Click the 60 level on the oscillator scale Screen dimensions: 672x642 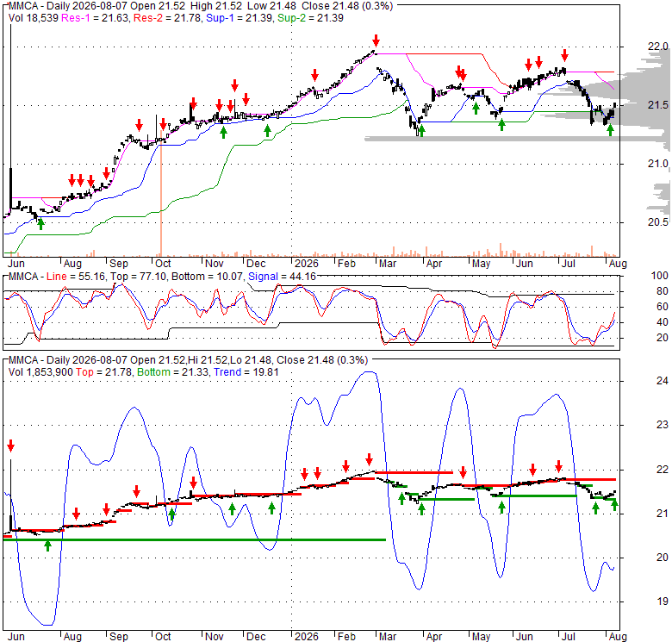pos(663,307)
